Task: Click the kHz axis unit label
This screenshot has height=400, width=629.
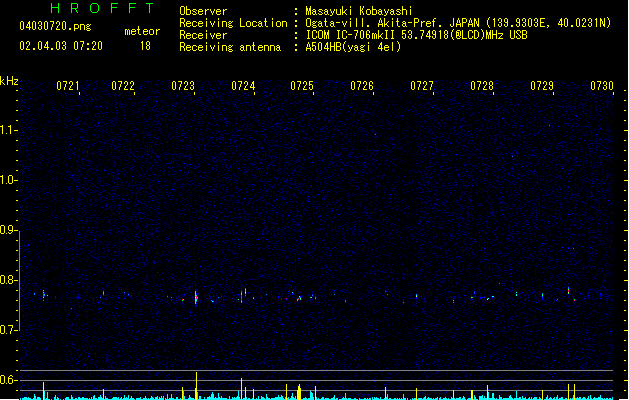Action: click(9, 81)
